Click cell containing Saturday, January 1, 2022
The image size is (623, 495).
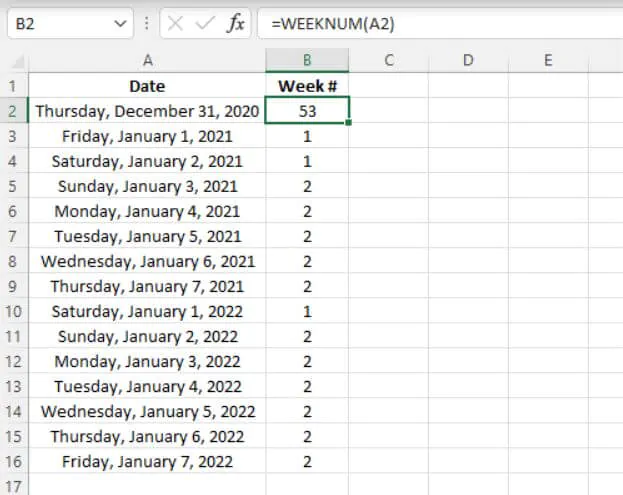pos(147,311)
